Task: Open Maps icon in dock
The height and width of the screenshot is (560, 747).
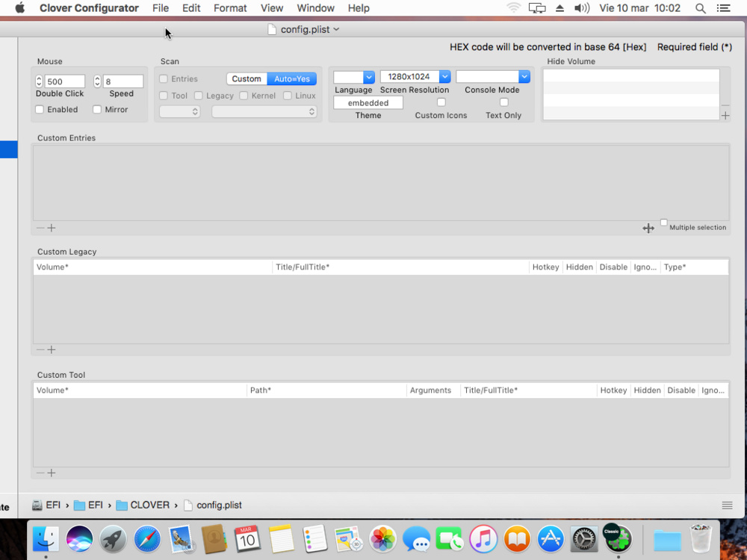Action: (x=349, y=538)
